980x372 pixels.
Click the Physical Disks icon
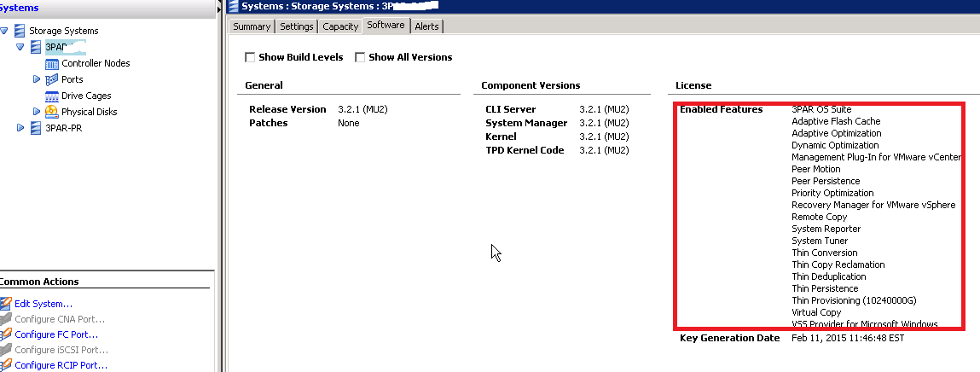point(52,112)
